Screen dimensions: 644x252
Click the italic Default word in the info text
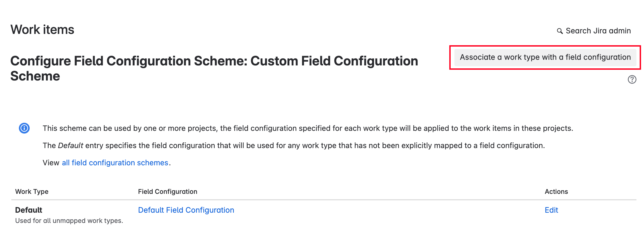coord(70,146)
